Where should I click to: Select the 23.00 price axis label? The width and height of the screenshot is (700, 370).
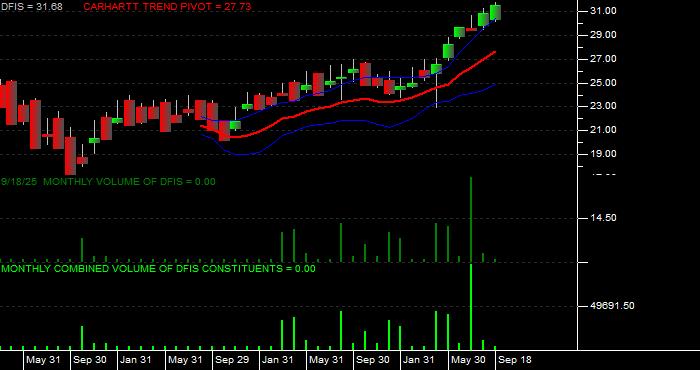pos(604,106)
